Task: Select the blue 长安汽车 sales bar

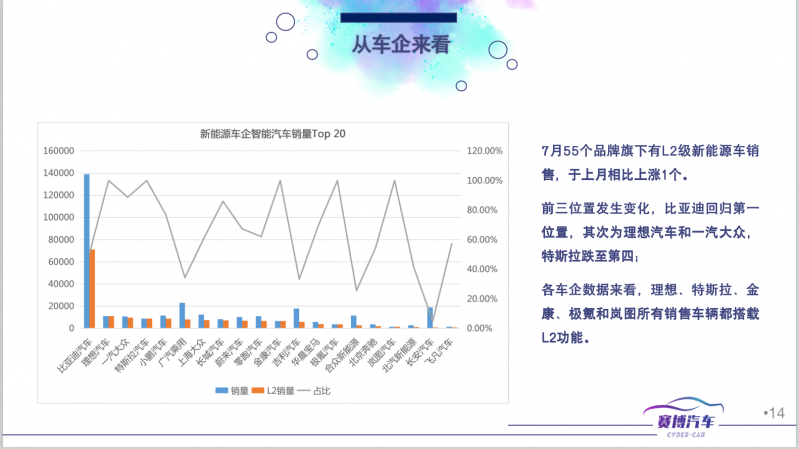Action: [x=430, y=318]
